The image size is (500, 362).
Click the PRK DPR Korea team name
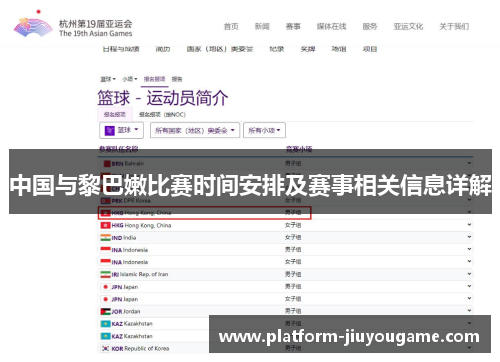click(131, 201)
